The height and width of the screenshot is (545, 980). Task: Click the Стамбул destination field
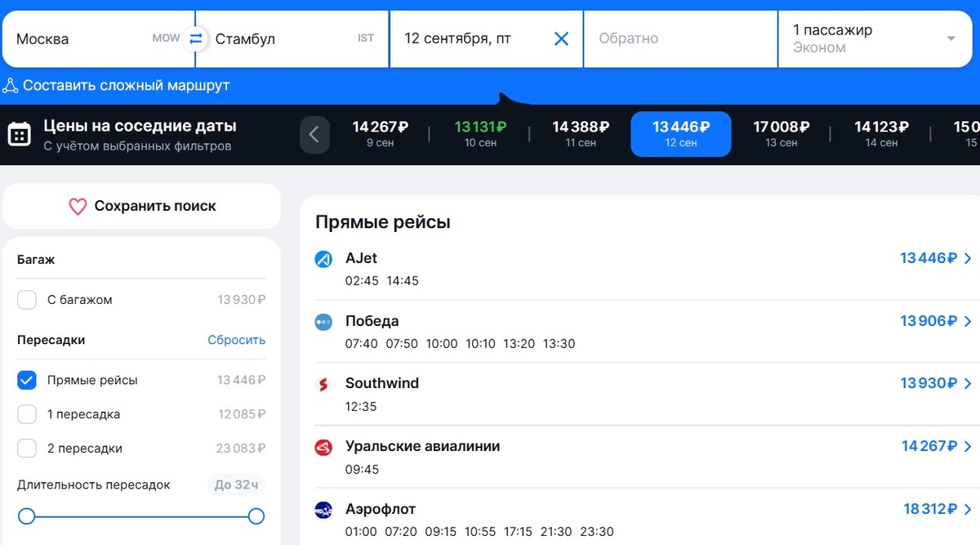pos(292,38)
